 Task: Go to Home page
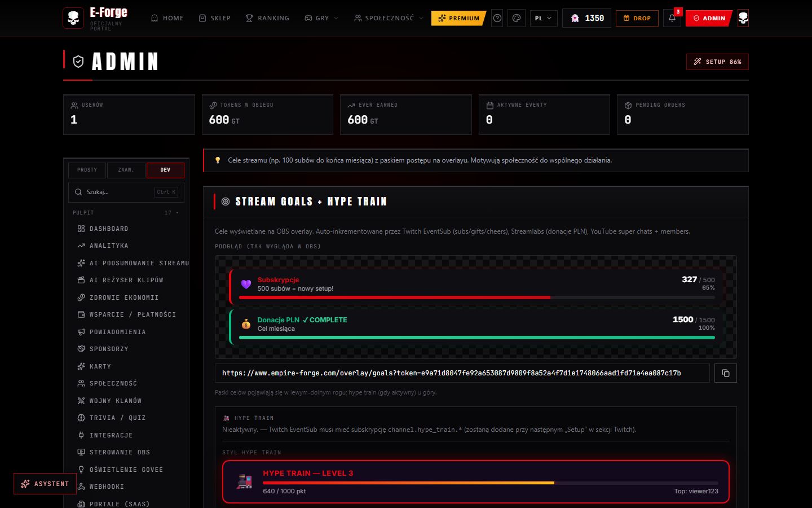tap(167, 18)
